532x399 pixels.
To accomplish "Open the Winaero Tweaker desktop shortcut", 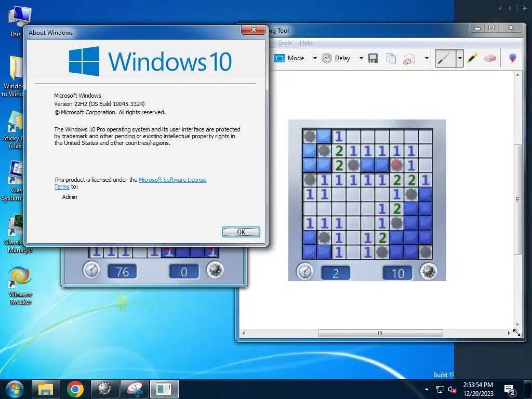I will (x=20, y=286).
